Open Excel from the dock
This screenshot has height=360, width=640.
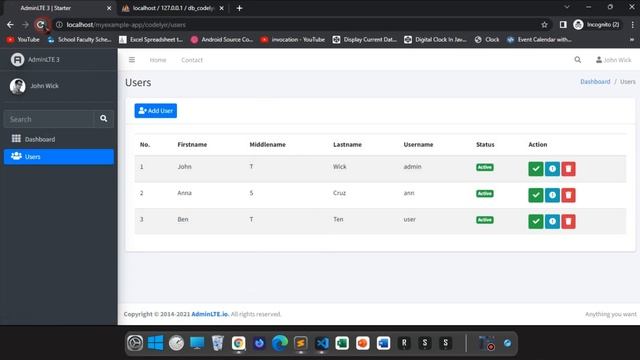[x=342, y=343]
